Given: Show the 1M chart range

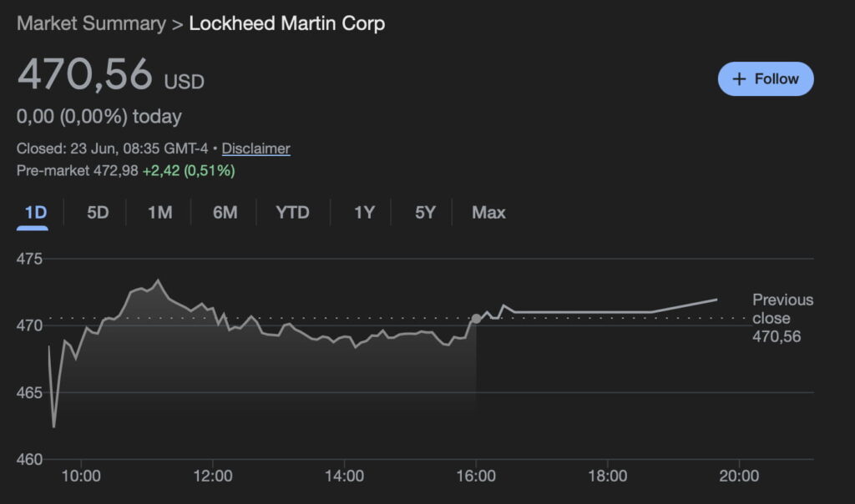Looking at the screenshot, I should pos(159,213).
